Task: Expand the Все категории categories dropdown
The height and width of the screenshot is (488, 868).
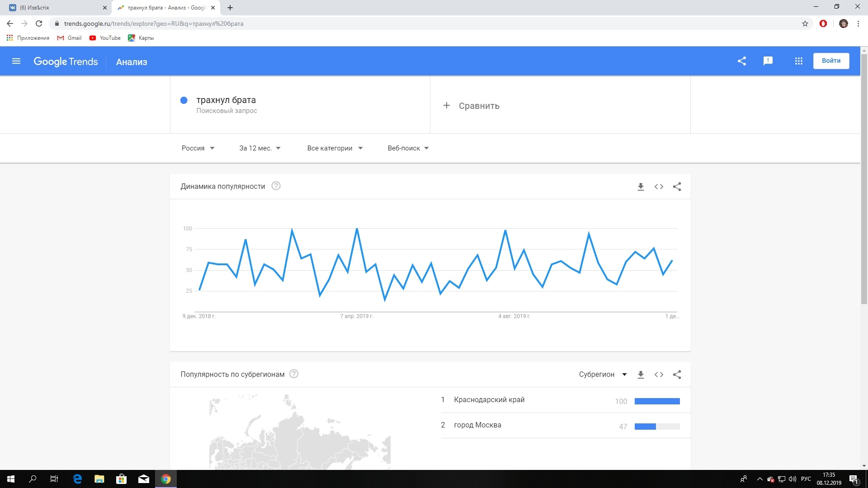Action: (x=334, y=148)
